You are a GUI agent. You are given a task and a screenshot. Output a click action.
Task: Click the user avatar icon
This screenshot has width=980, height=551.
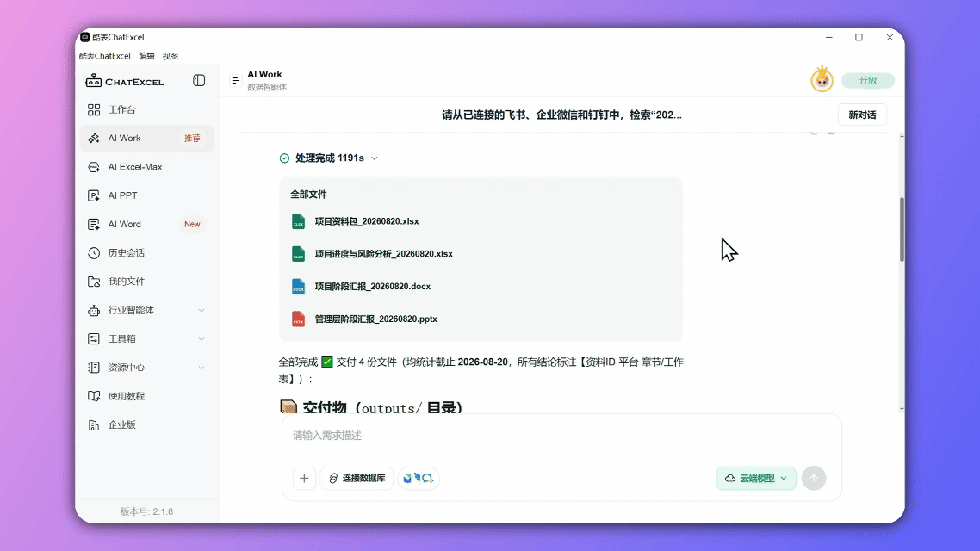click(822, 79)
